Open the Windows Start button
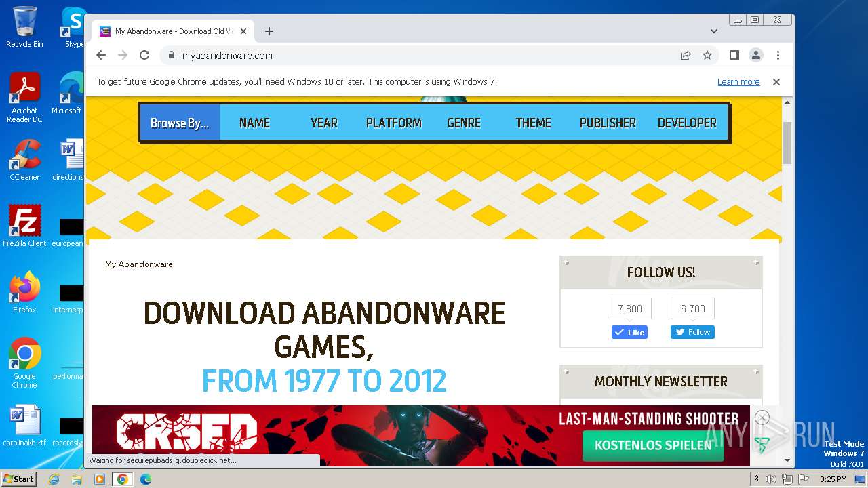 (x=18, y=479)
